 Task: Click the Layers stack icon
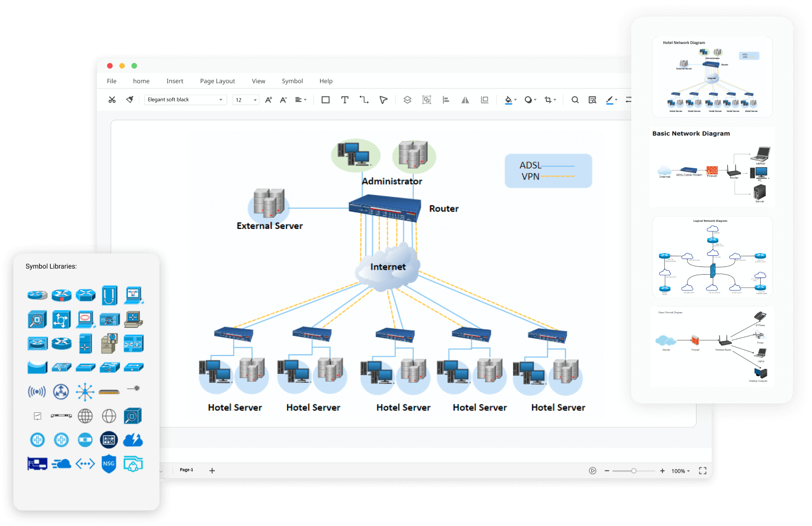pyautogui.click(x=407, y=100)
